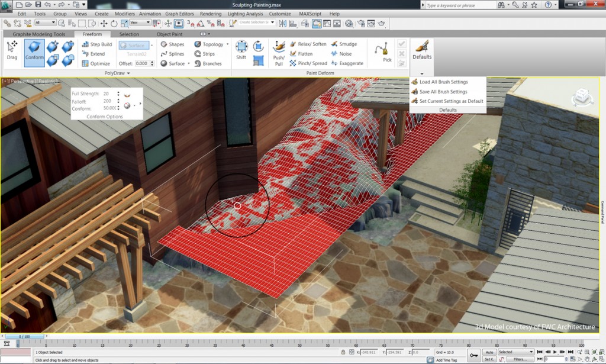
Task: Select the Drag tool in PolyDraw
Action: tap(12, 50)
